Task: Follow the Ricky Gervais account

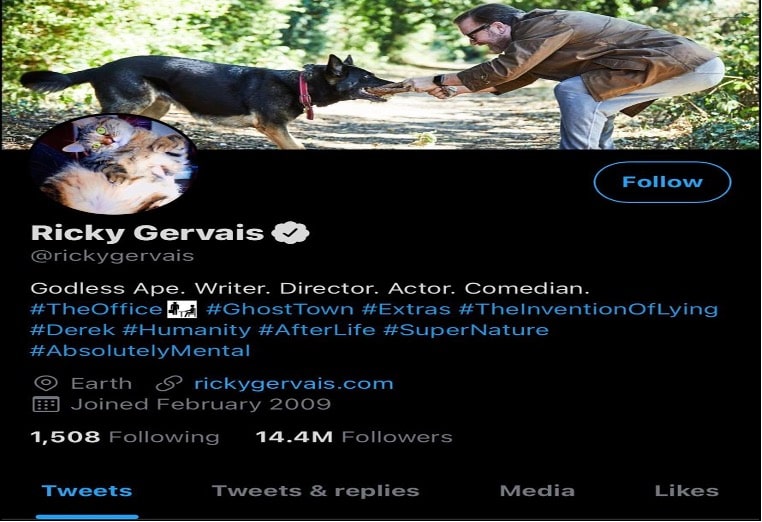Action: point(662,182)
